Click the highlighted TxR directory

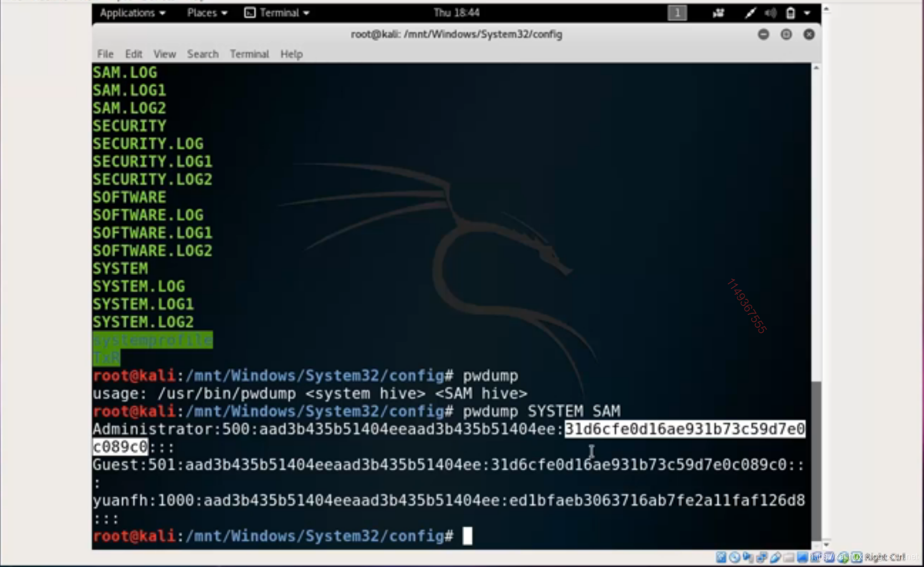coord(106,358)
